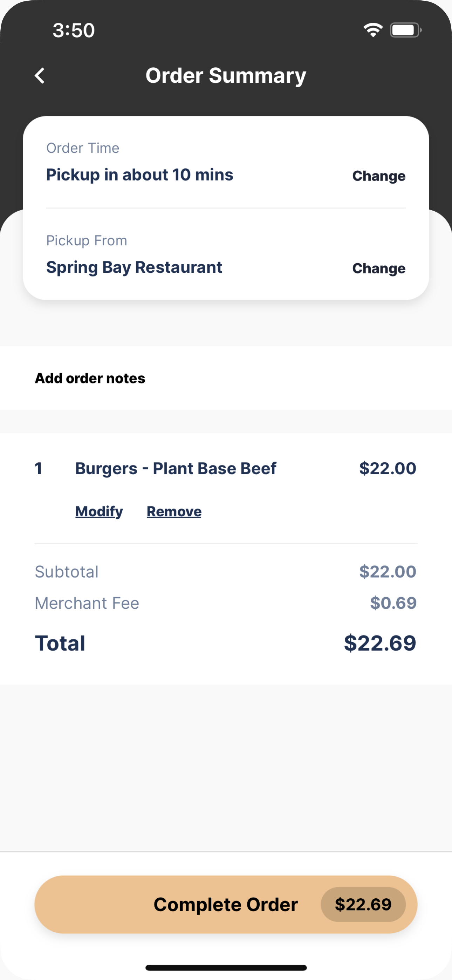Select the Burgers - Plant Base Beef item
Screen dimensions: 452x980
point(176,469)
